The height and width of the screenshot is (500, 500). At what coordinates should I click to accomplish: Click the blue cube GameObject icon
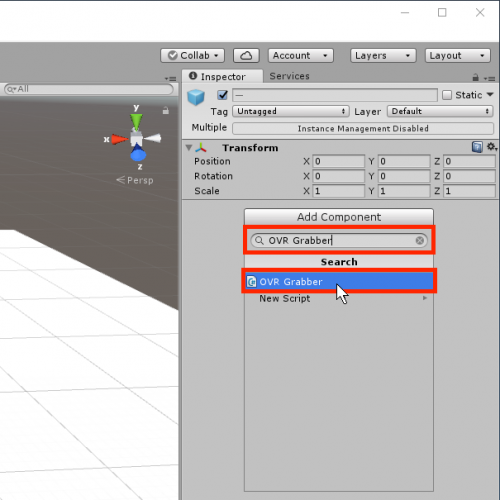[196, 97]
